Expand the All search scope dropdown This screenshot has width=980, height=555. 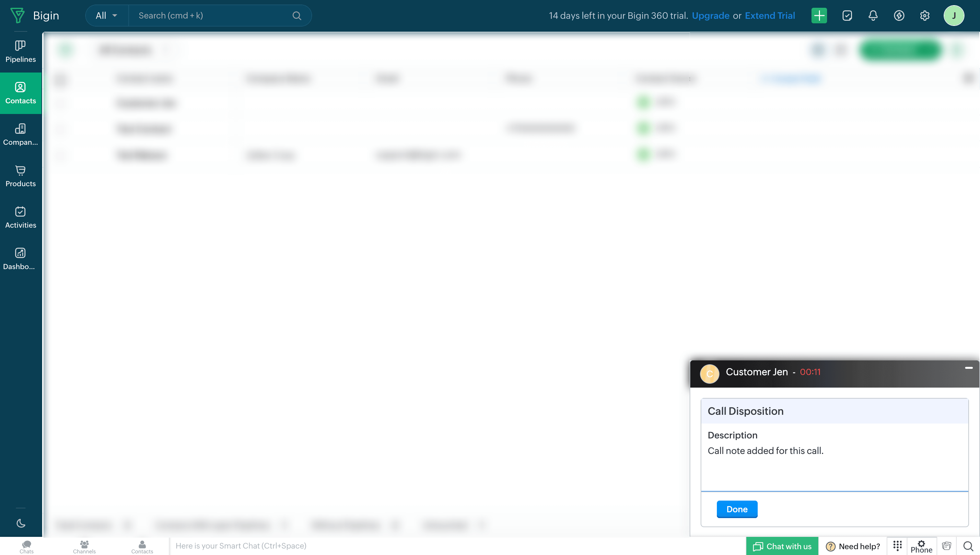(x=106, y=16)
